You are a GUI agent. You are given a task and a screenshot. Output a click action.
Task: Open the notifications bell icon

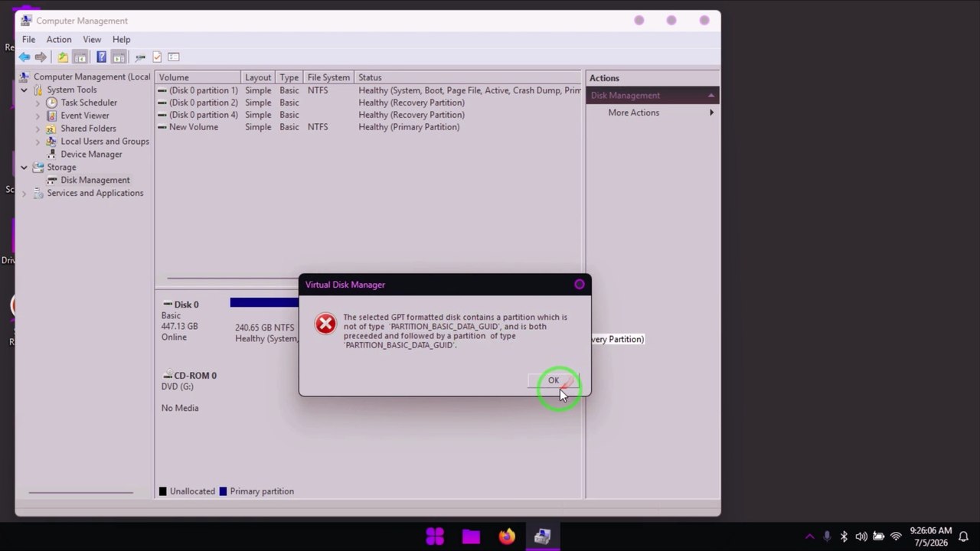pyautogui.click(x=963, y=536)
